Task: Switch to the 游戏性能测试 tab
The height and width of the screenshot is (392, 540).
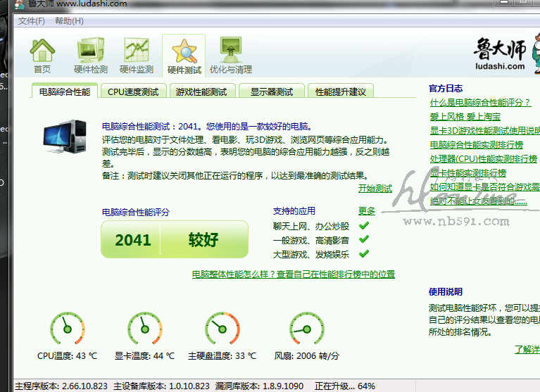Action: tap(201, 91)
